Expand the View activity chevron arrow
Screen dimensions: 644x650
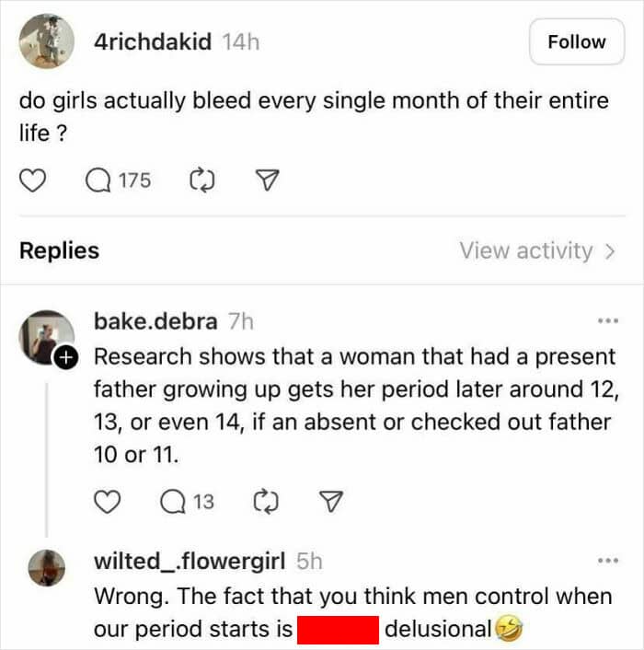point(609,250)
